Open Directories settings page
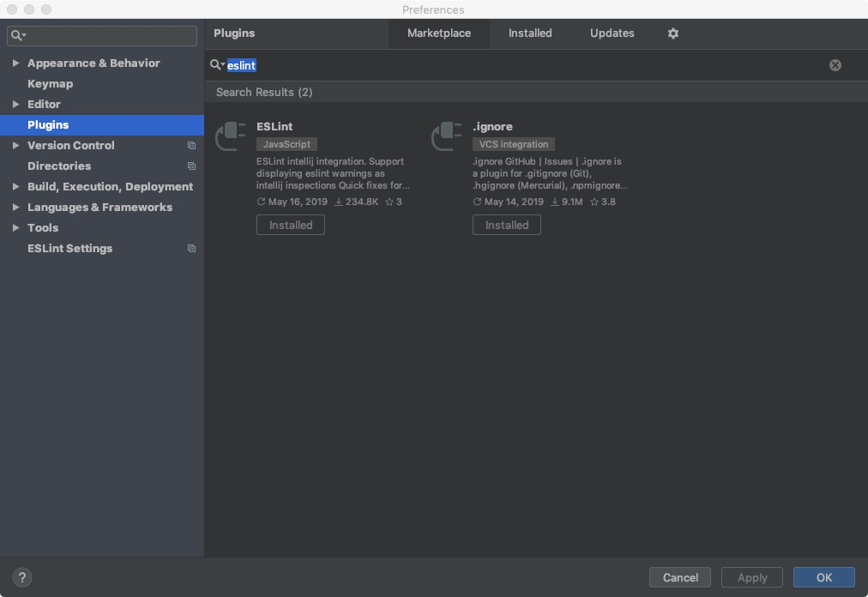868x597 pixels. click(x=102, y=166)
